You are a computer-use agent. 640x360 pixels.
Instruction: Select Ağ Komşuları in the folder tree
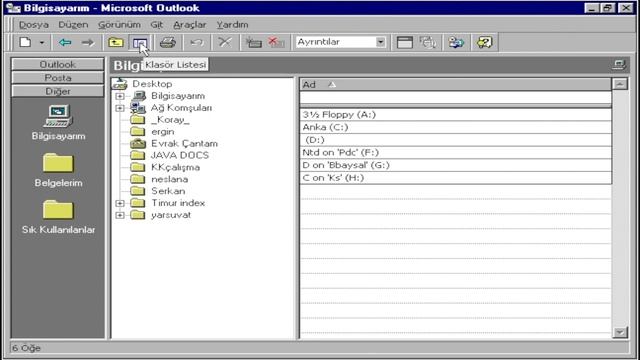pos(181,108)
